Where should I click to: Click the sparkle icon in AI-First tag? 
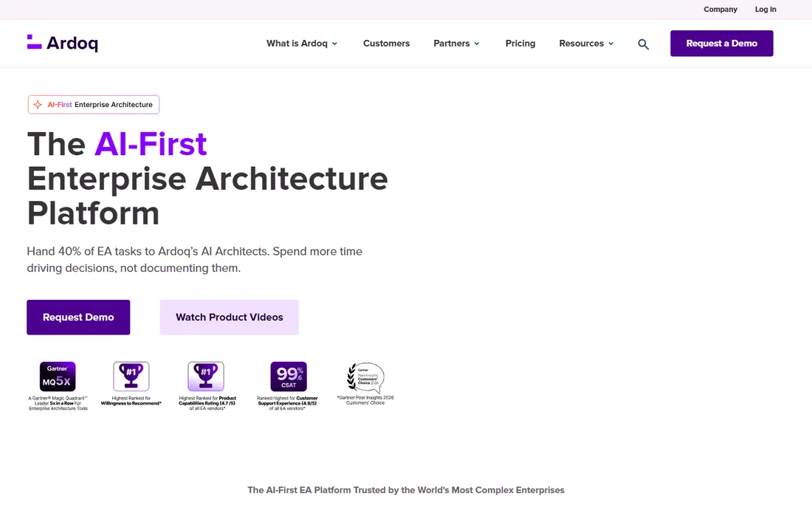(x=38, y=105)
